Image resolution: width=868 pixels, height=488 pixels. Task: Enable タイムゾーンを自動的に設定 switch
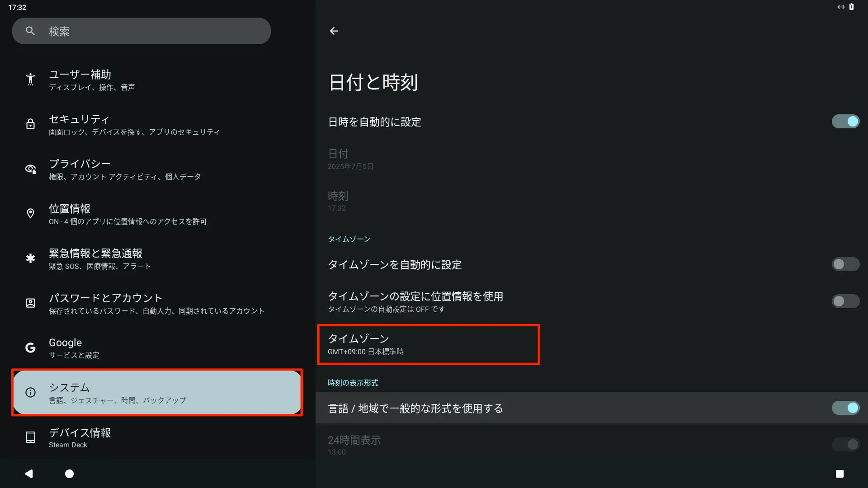pyautogui.click(x=845, y=264)
